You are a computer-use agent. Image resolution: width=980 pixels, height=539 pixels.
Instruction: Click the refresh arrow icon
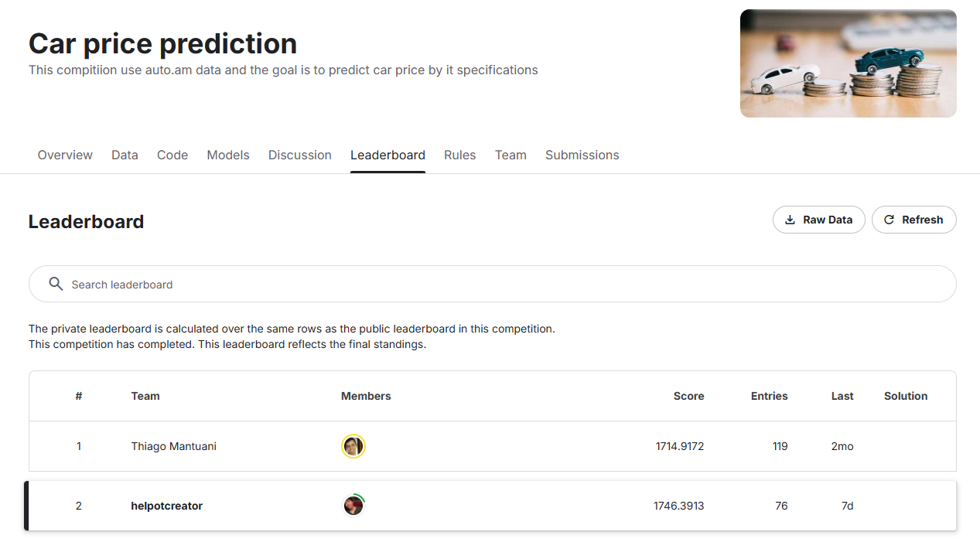pos(889,220)
